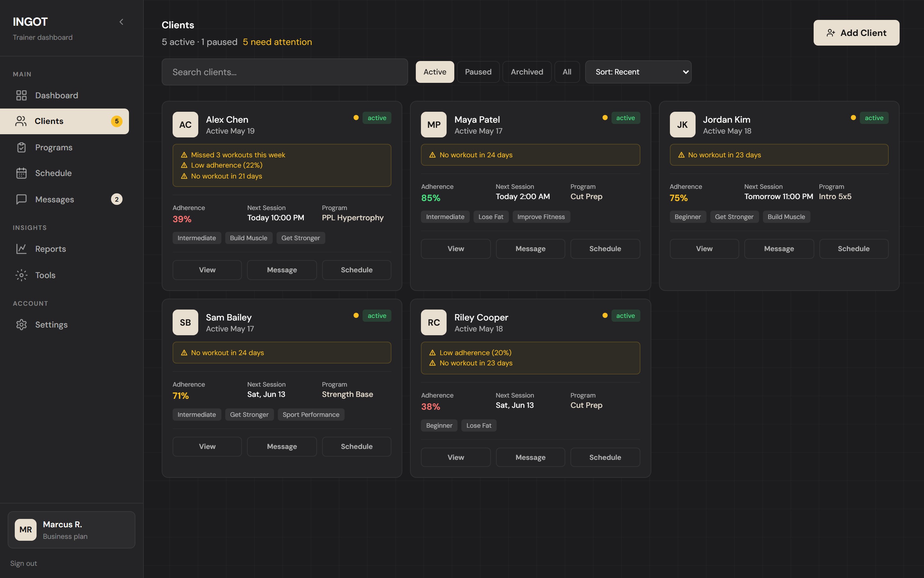Open Reports under Insights
This screenshot has width=924, height=578.
(x=64, y=249)
